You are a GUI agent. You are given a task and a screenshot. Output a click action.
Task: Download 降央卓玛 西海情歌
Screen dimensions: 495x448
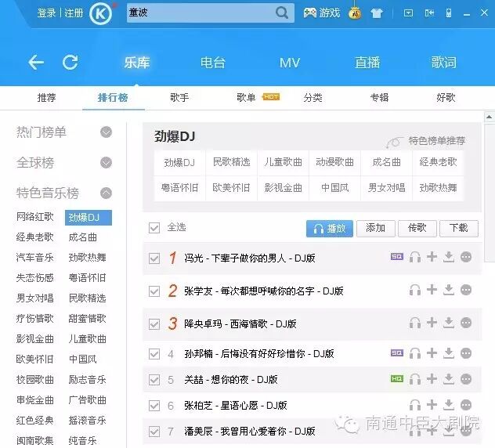coord(449,323)
